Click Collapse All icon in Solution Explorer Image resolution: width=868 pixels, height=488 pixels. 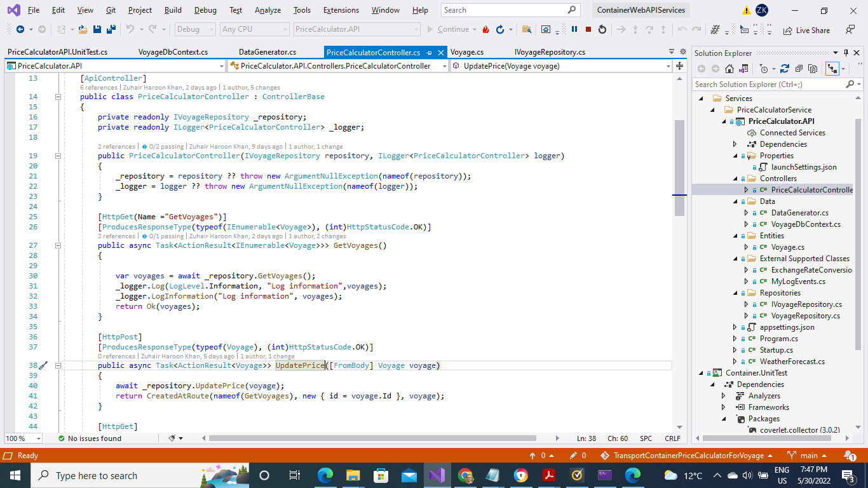tap(799, 69)
